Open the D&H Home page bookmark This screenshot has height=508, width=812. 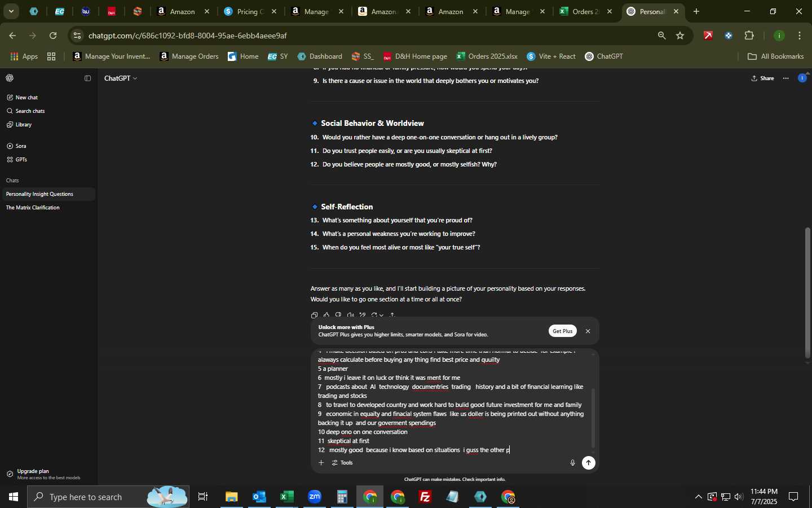pyautogui.click(x=415, y=56)
